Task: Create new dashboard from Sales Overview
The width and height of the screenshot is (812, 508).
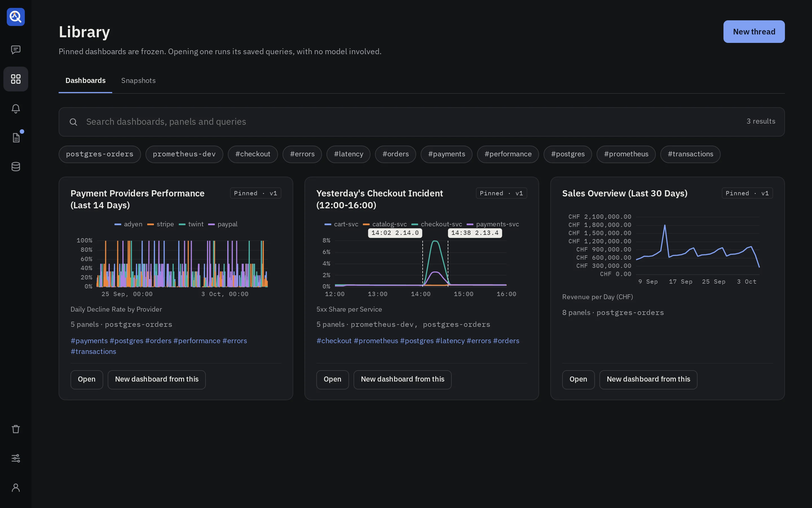Action: coord(648,380)
